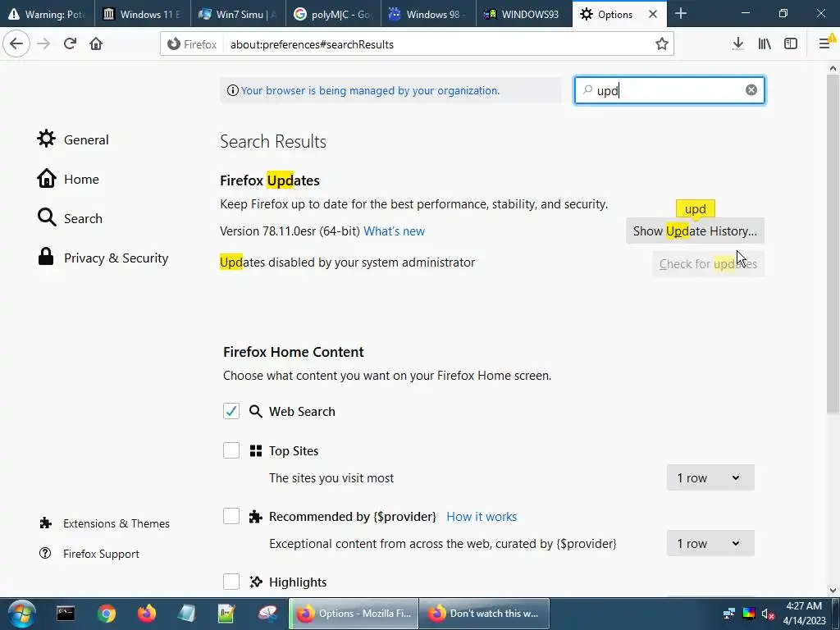Switch to the polyMJC Google tab
The width and height of the screenshot is (840, 630).
333,15
